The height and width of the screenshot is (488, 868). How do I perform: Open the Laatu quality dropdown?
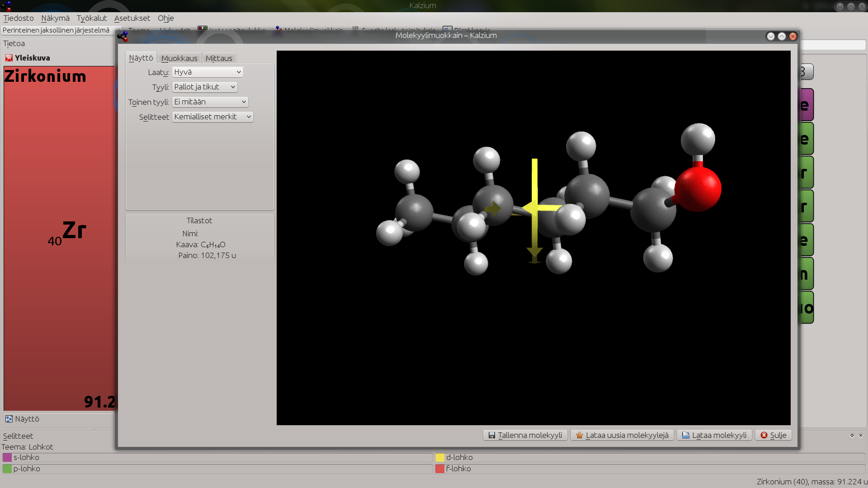208,72
